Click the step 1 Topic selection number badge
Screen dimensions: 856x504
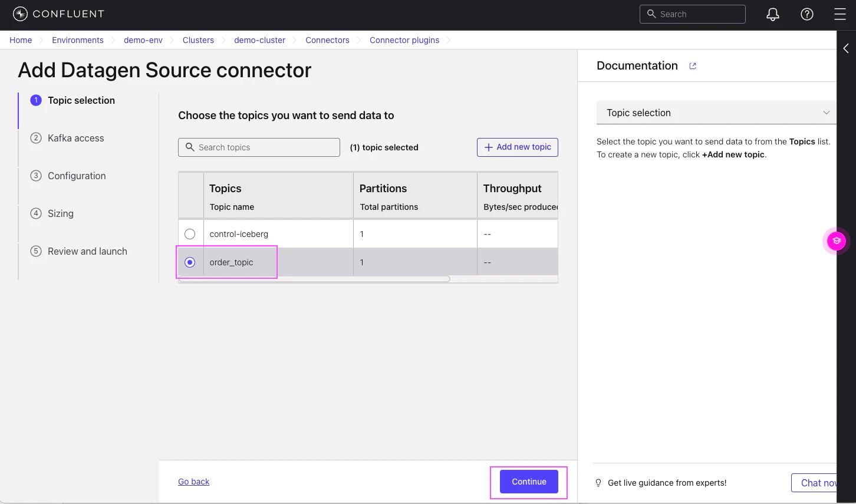coord(36,100)
